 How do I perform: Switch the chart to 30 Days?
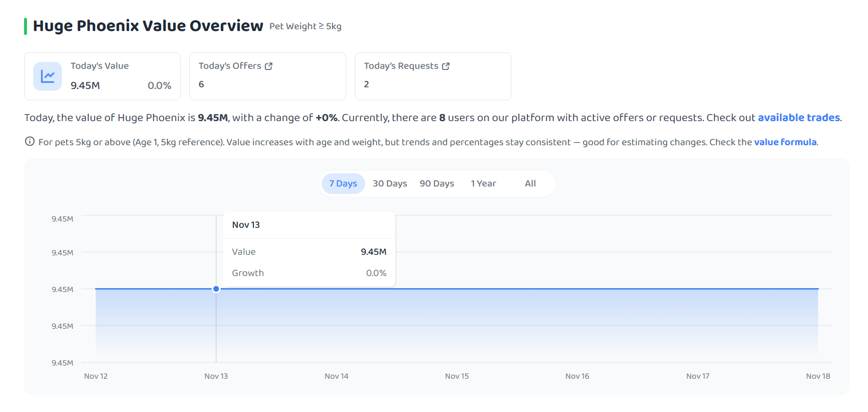[x=390, y=184]
